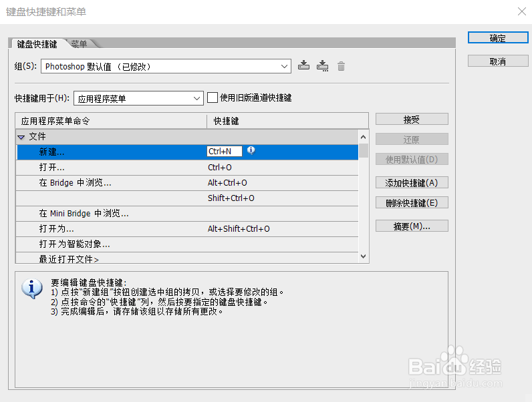This screenshot has width=532, height=402.
Task: Select the 打开... command row
Action: pyautogui.click(x=187, y=168)
